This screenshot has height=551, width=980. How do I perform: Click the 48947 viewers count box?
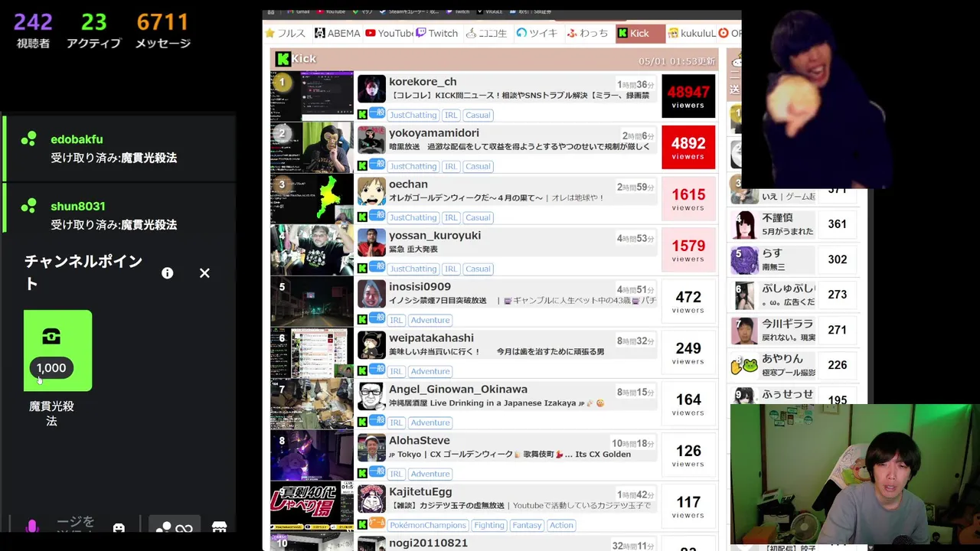click(x=688, y=96)
